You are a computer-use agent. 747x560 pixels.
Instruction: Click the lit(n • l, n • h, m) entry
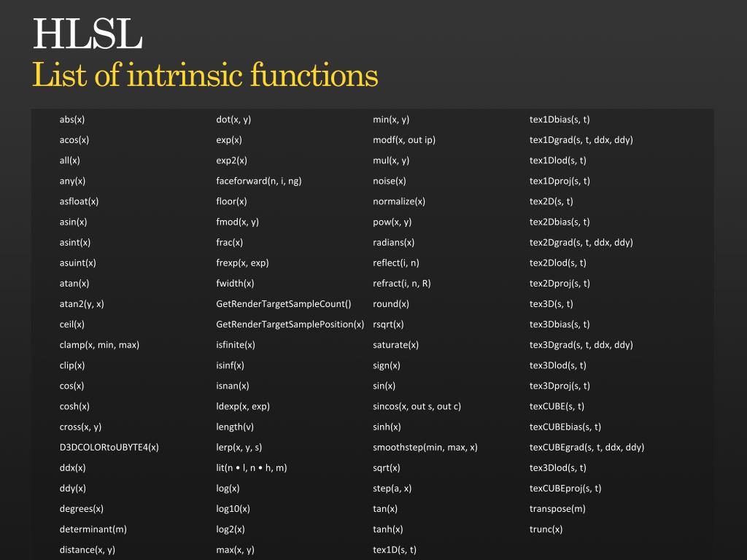pyautogui.click(x=251, y=468)
